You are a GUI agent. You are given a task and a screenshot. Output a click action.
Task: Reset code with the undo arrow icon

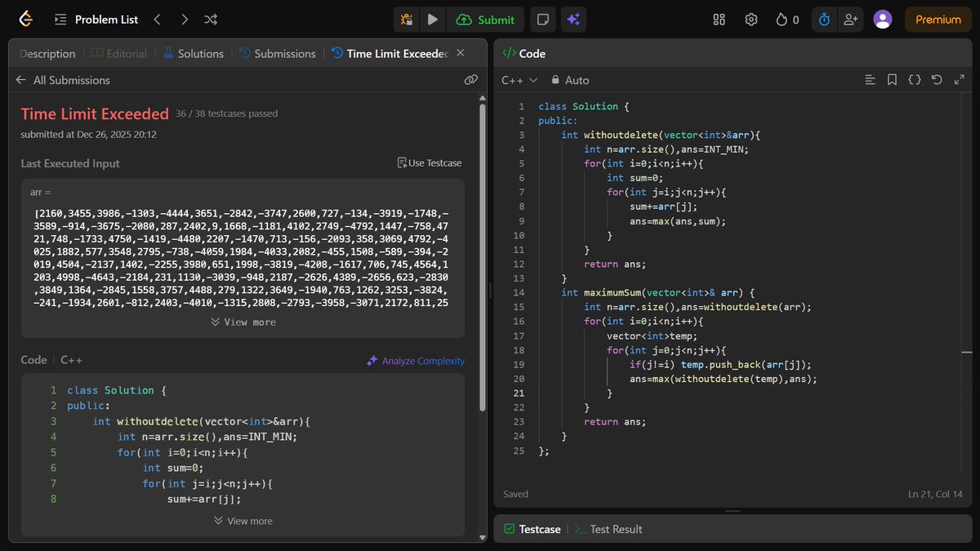[x=937, y=80]
